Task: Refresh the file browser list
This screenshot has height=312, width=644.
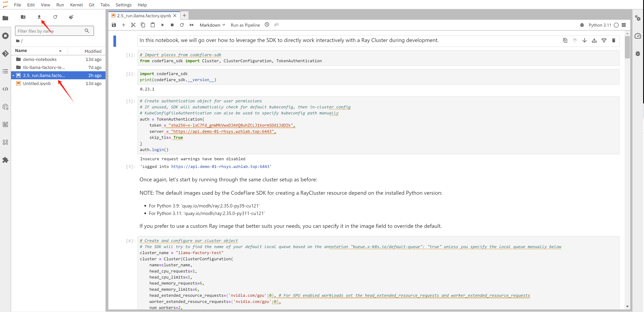Action: tap(55, 17)
